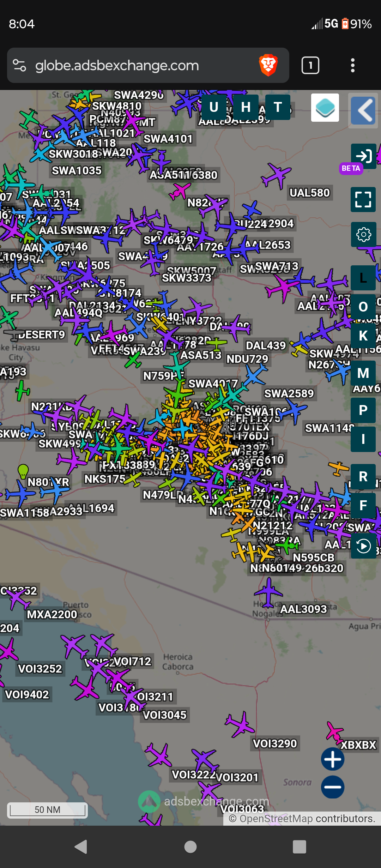Image resolution: width=381 pixels, height=868 pixels.
Task: Select aircraft label UAL580
Action: [x=310, y=193]
